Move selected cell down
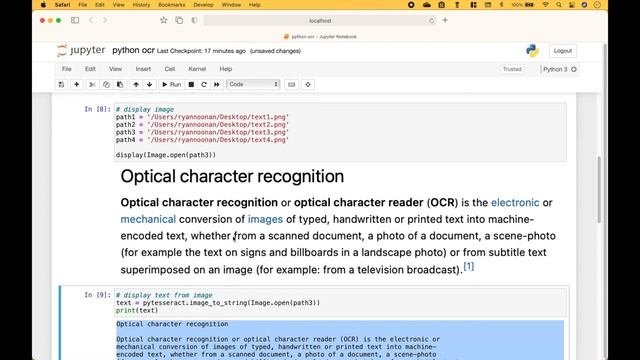The width and height of the screenshot is (640, 360). pos(149,84)
